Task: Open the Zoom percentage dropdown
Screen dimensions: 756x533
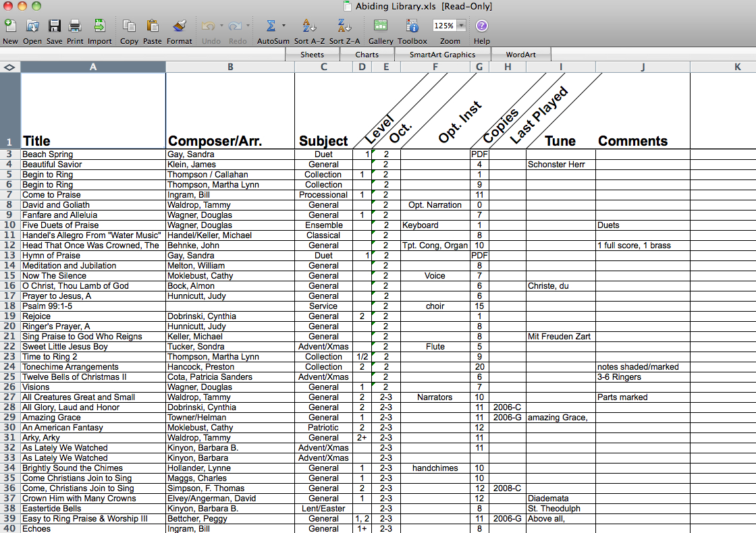Action: [461, 26]
